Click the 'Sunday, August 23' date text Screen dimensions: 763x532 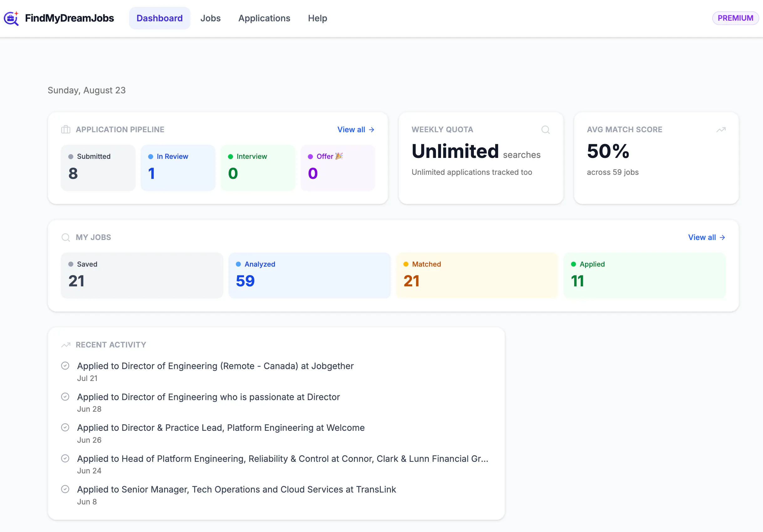coord(86,91)
